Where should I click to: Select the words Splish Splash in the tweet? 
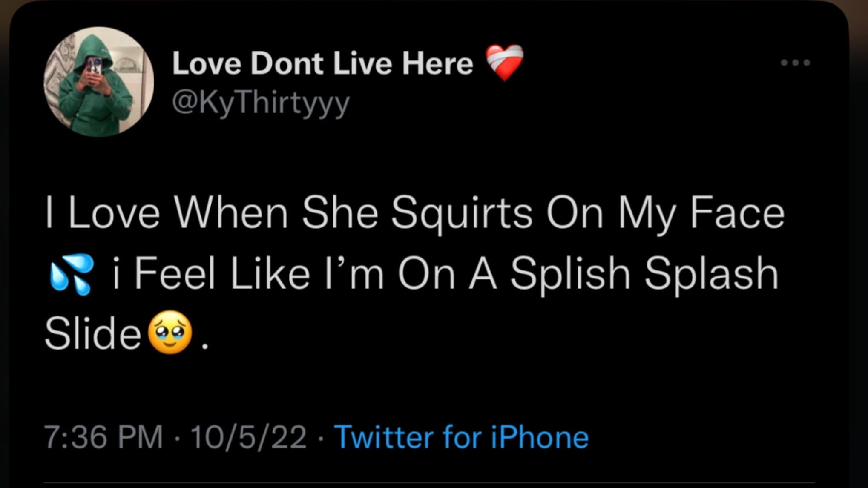644,274
